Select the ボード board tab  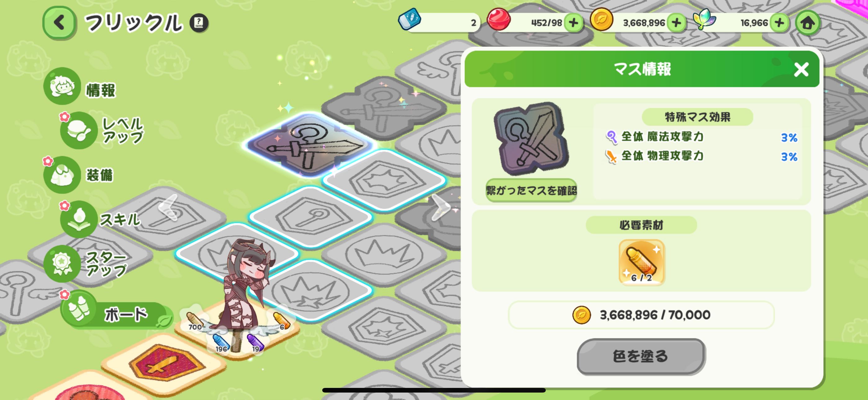(x=116, y=314)
